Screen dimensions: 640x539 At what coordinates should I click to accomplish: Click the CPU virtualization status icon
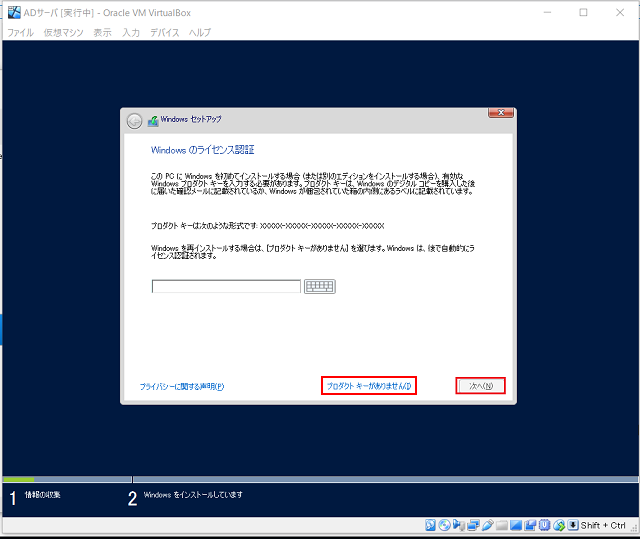[544, 525]
